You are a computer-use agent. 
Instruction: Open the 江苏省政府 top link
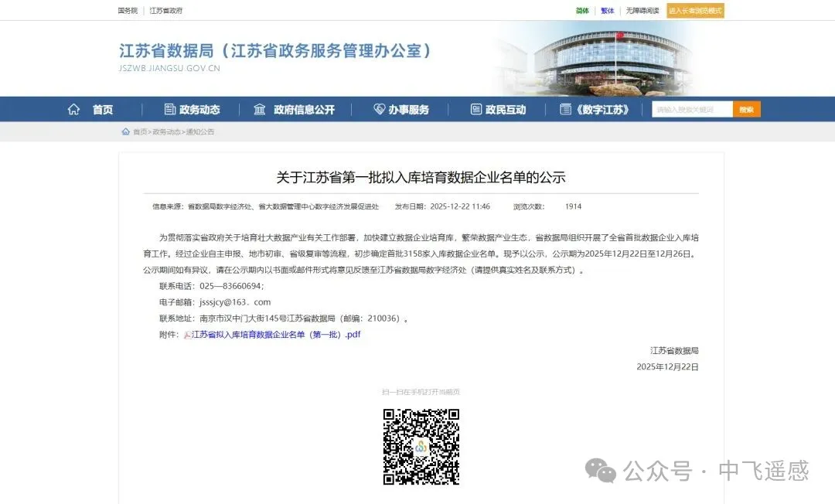click(166, 11)
